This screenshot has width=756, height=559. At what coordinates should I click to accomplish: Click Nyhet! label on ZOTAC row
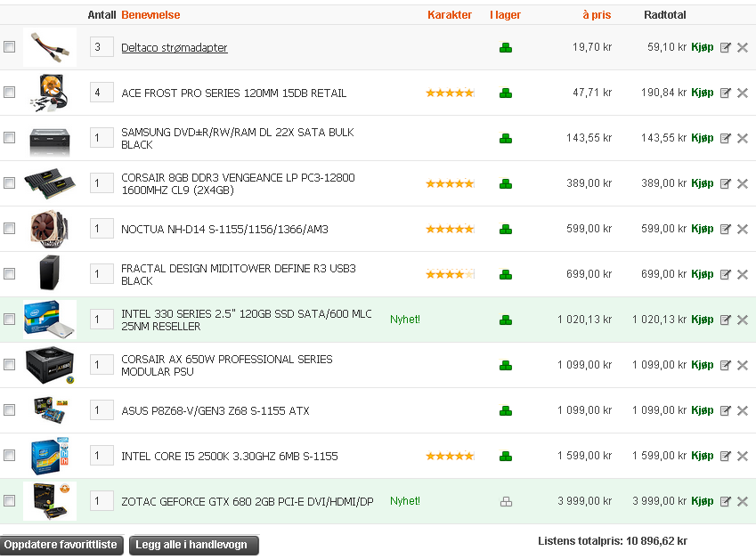click(x=405, y=501)
